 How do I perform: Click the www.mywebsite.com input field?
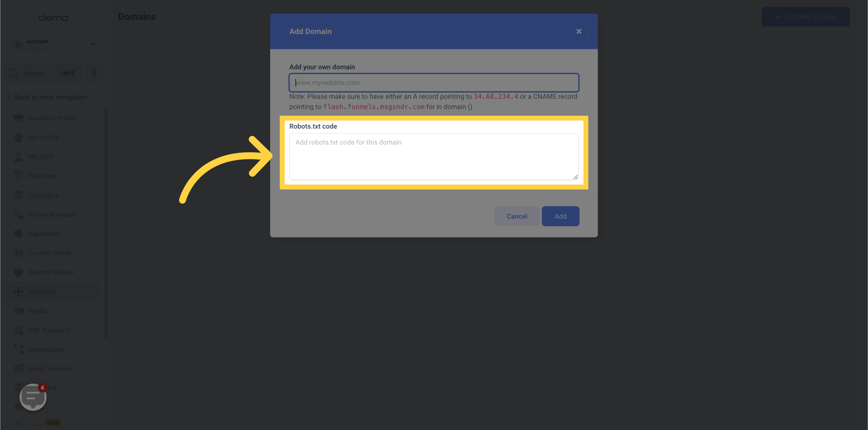coord(433,83)
